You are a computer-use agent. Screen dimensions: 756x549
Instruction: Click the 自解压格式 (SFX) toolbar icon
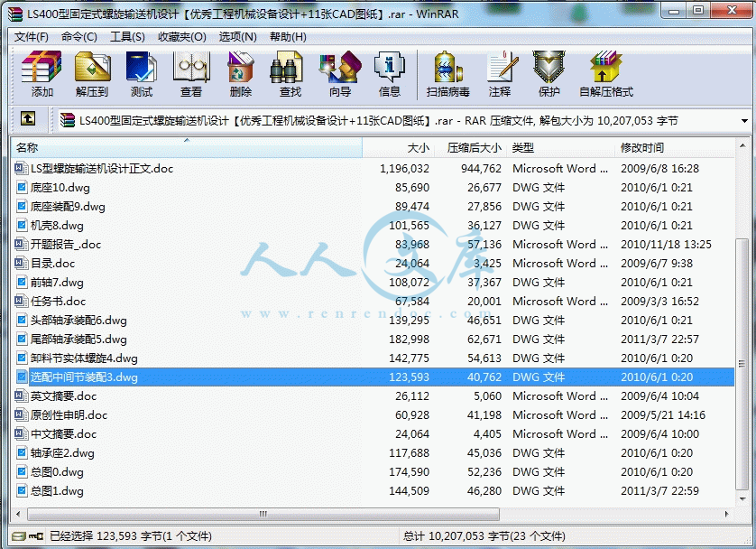[x=606, y=74]
